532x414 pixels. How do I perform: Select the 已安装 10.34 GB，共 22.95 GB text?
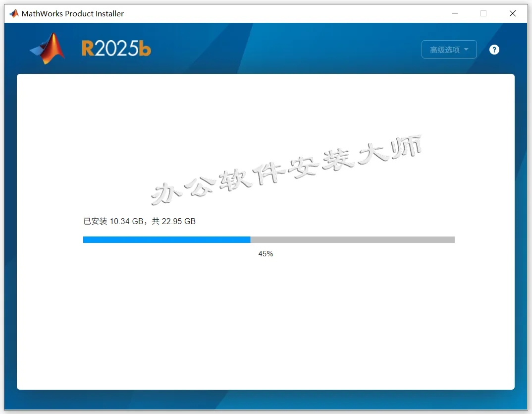[x=140, y=222]
